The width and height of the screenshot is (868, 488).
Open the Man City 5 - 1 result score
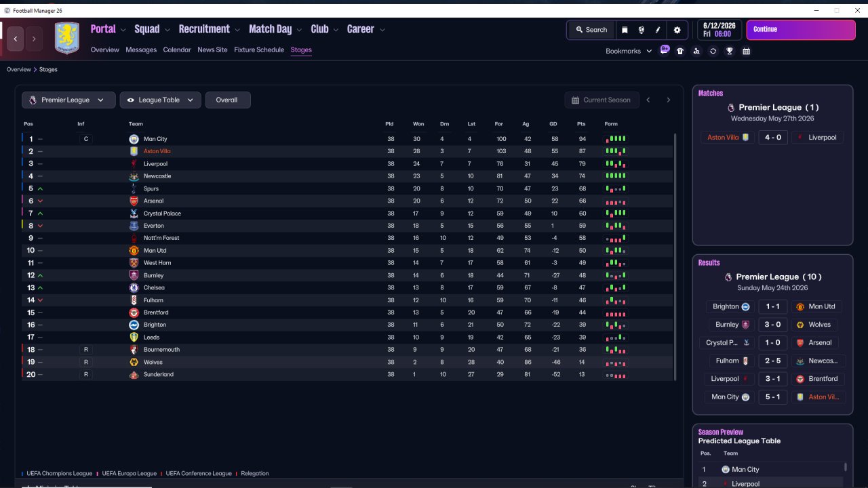pos(772,397)
